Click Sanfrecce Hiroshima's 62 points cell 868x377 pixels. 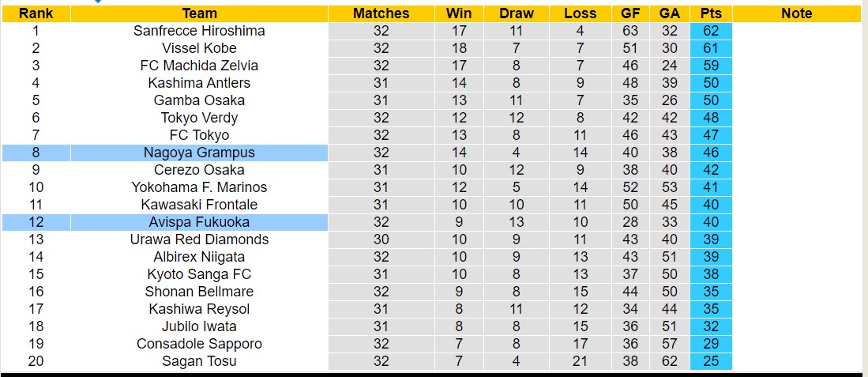point(710,31)
